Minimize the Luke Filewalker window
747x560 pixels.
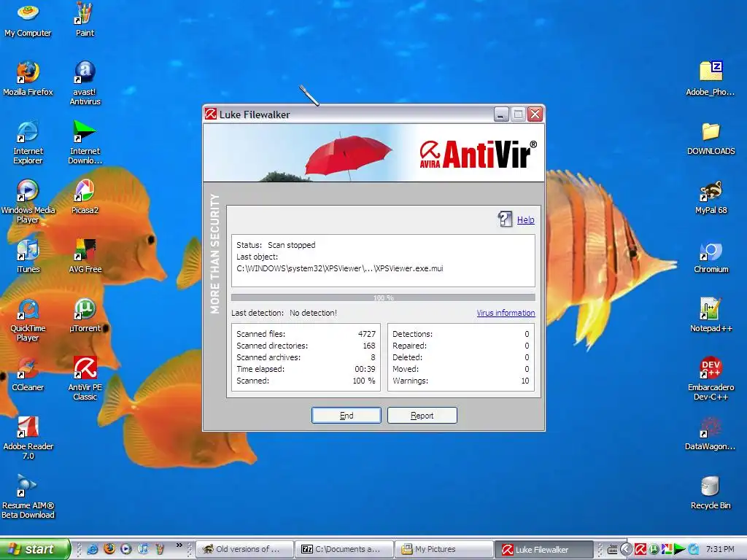coord(500,114)
